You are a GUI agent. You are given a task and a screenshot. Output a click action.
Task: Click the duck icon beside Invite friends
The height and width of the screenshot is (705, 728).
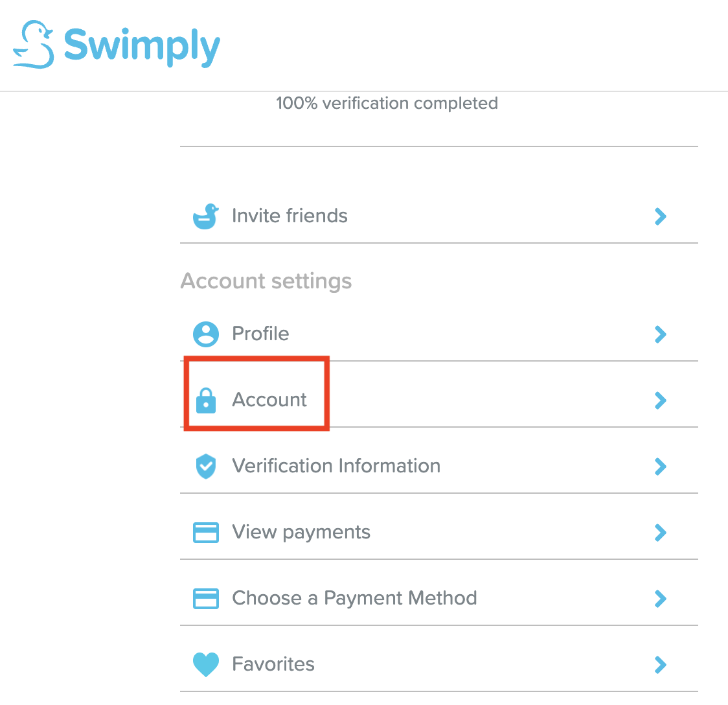[x=206, y=216]
